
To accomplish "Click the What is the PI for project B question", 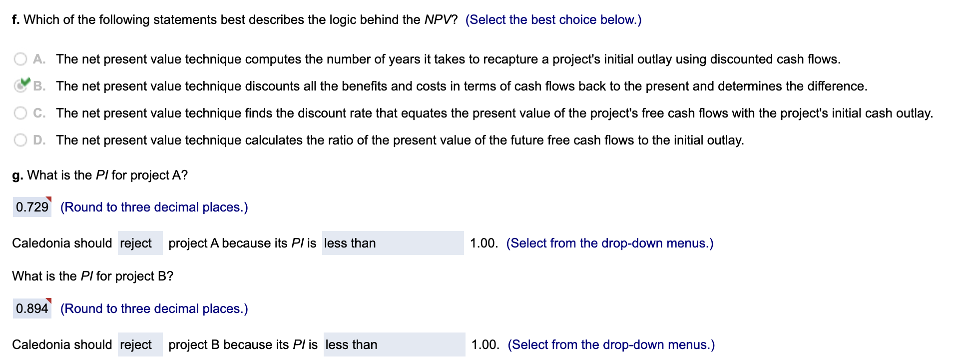I will [92, 275].
